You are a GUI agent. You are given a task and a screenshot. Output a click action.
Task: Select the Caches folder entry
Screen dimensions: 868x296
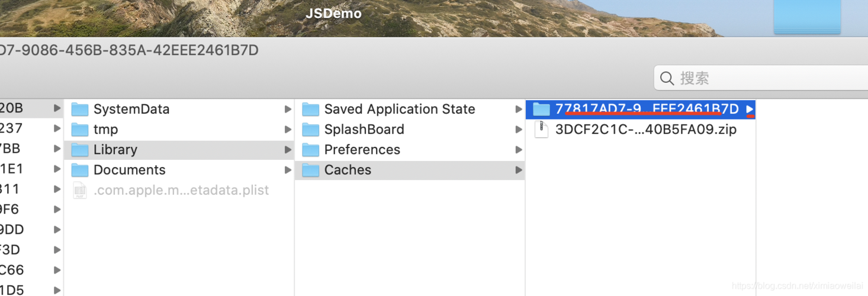coord(410,170)
